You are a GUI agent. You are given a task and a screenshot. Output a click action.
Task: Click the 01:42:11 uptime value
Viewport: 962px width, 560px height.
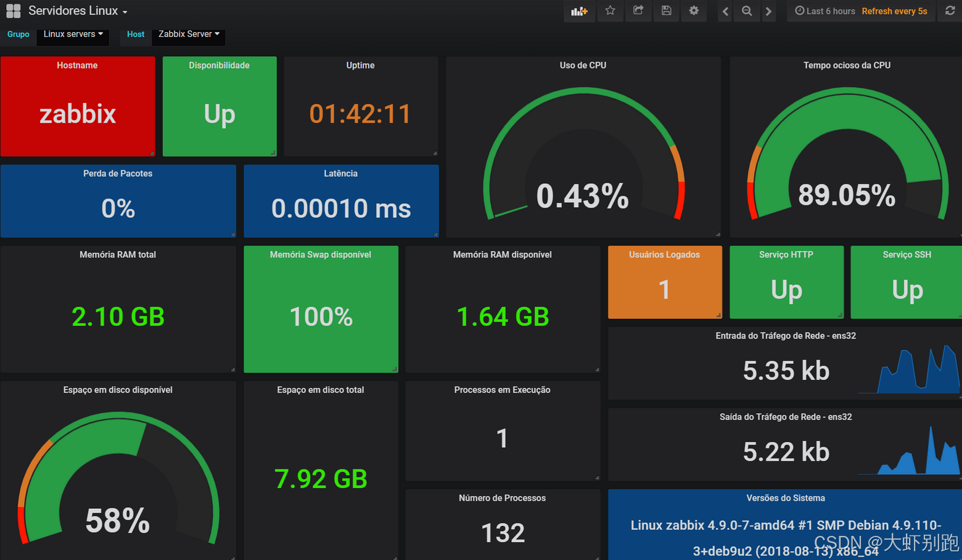coord(360,114)
